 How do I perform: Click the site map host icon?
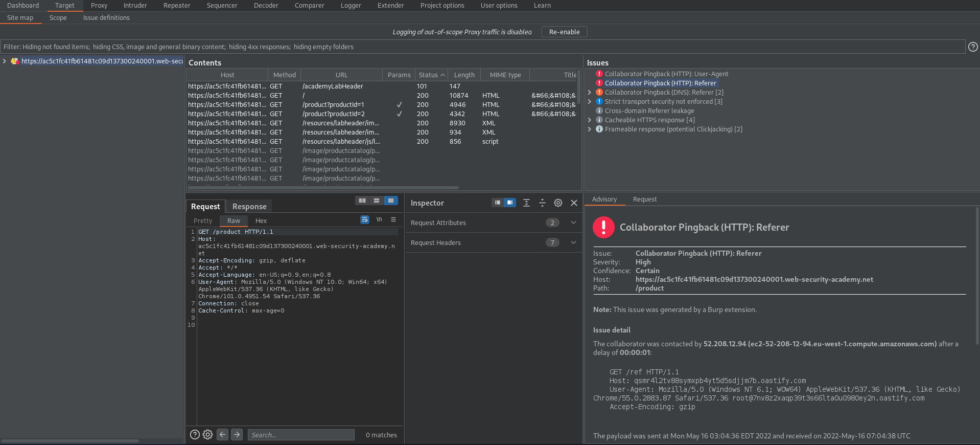pos(15,61)
